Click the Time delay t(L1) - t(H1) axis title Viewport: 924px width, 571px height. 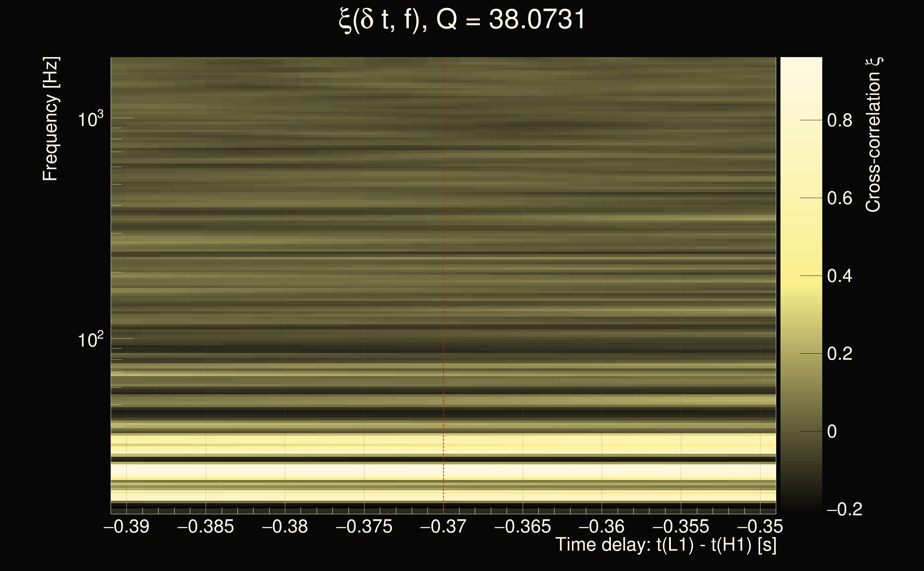[666, 545]
